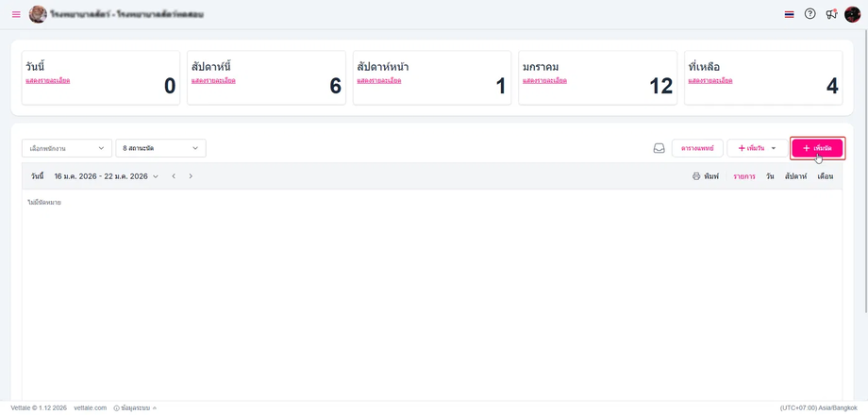Select the เดือน month view tab

pos(825,176)
